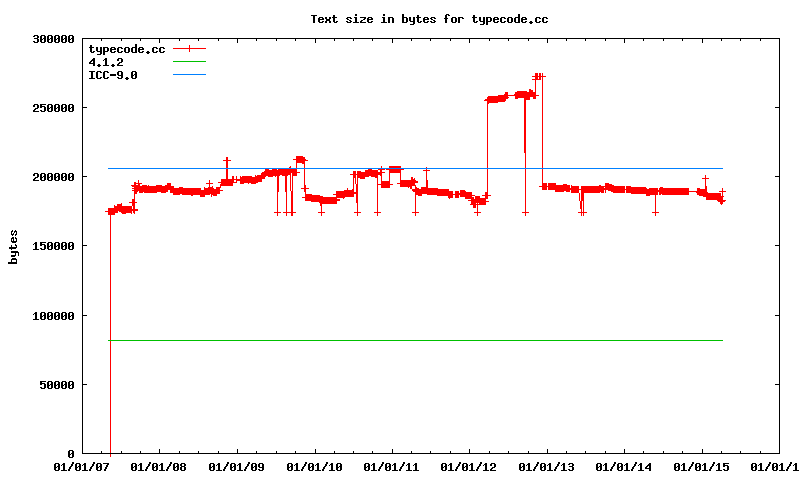Select the typecode.cc legend label
The height and width of the screenshot is (480, 800).
[126, 48]
